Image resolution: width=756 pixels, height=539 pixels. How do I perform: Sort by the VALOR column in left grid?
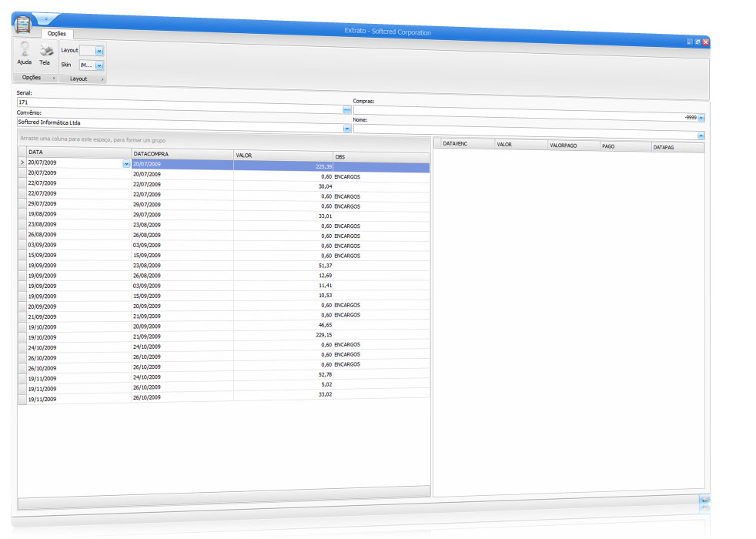pos(283,155)
